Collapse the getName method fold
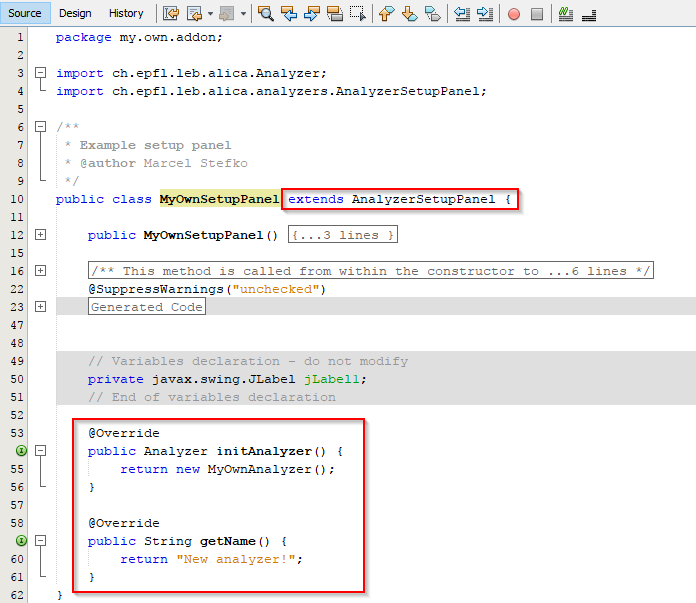This screenshot has width=696, height=603. (40, 540)
